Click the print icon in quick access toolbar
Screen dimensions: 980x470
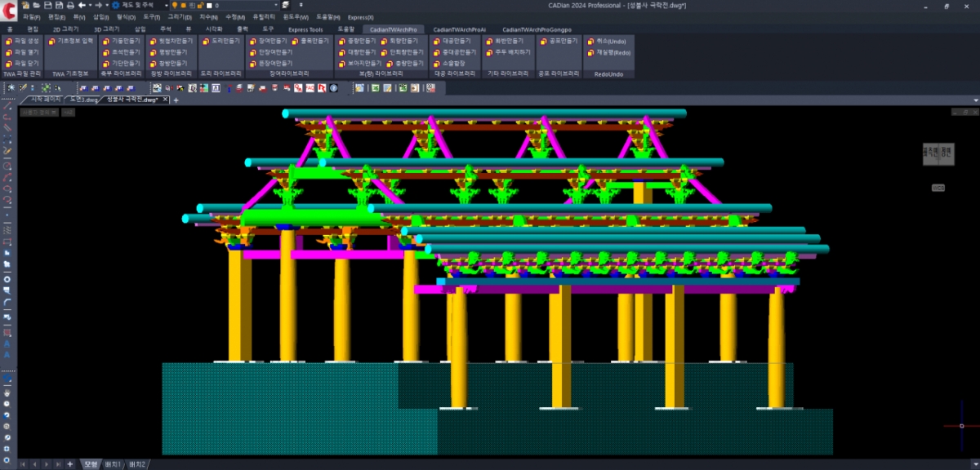(x=70, y=5)
